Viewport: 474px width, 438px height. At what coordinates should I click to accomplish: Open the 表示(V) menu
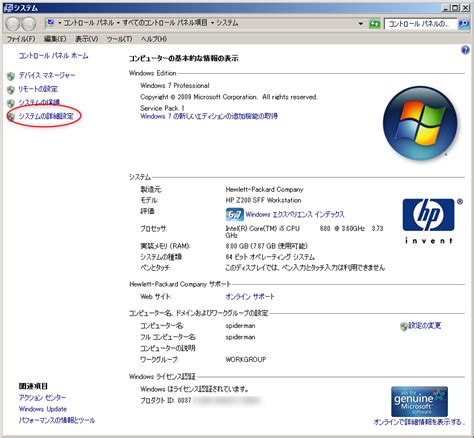point(87,39)
